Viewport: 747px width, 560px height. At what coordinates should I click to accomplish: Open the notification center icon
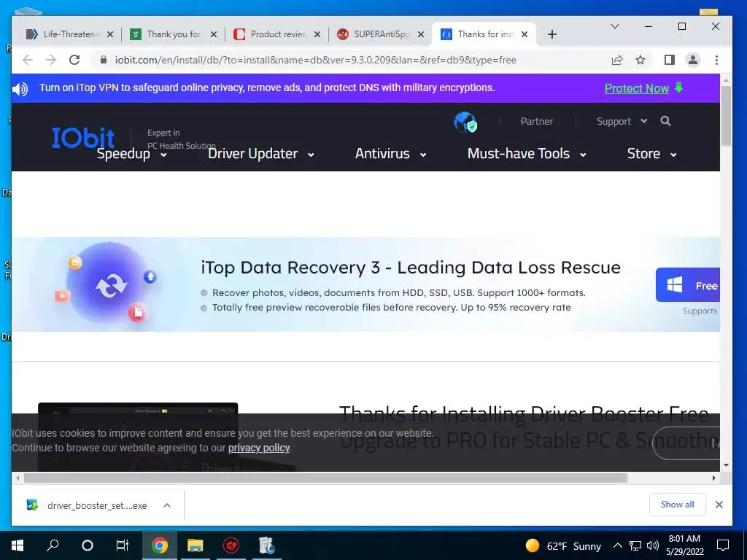point(723,545)
